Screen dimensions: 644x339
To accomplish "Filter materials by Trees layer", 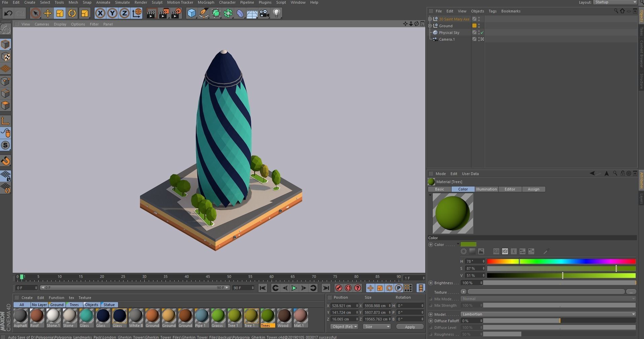I will click(74, 305).
